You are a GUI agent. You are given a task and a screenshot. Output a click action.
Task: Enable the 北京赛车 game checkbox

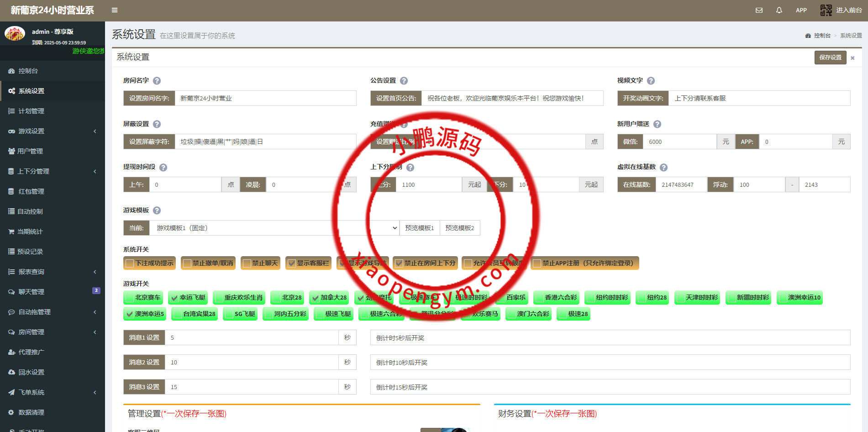point(129,298)
